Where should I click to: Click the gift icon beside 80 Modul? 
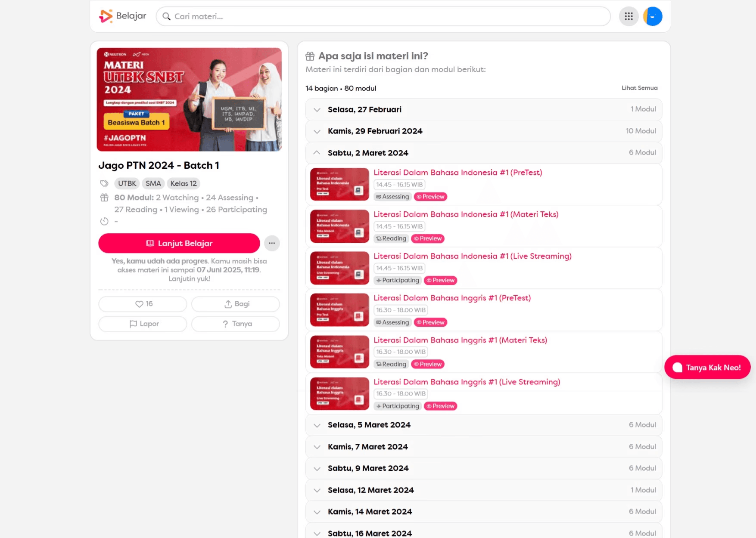pos(104,198)
